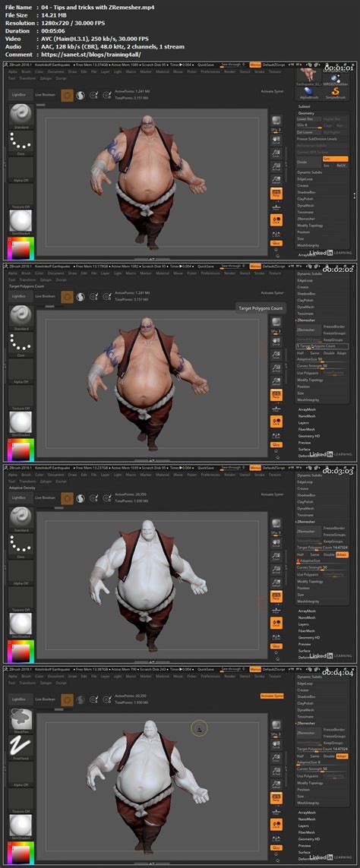Image resolution: width=360 pixels, height=868 pixels.
Task: In the 00:01:01 frame, select the SimpleBrush tool
Action: 335,93
